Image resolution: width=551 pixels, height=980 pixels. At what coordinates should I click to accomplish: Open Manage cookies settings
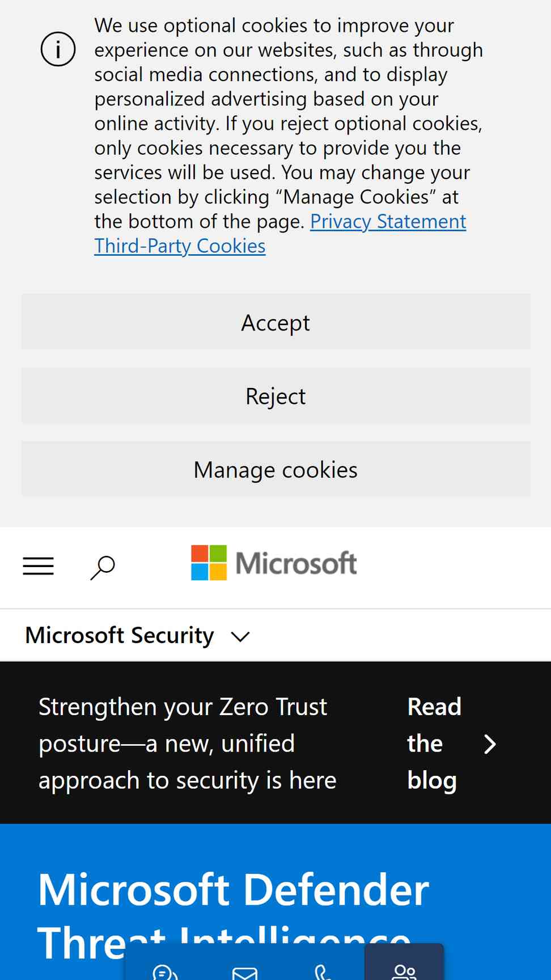276,469
